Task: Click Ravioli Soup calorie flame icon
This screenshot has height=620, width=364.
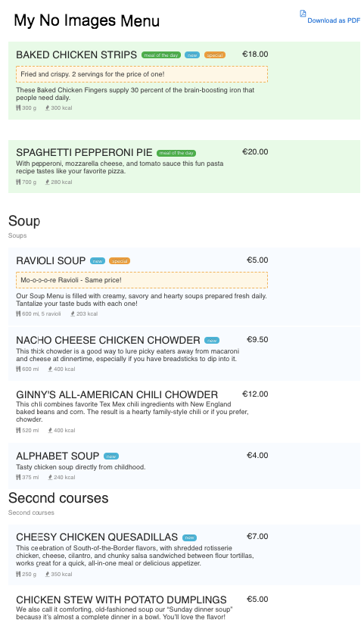Action: (73, 313)
